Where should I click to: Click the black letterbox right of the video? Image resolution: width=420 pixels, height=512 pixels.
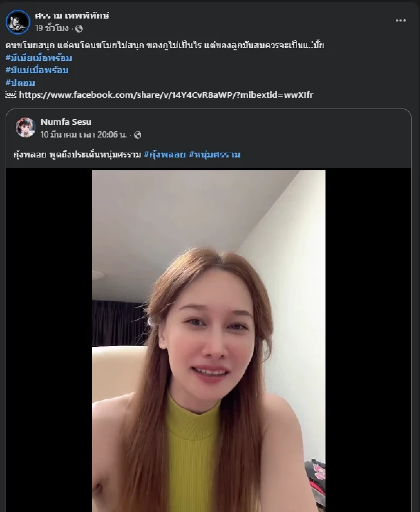click(x=367, y=339)
